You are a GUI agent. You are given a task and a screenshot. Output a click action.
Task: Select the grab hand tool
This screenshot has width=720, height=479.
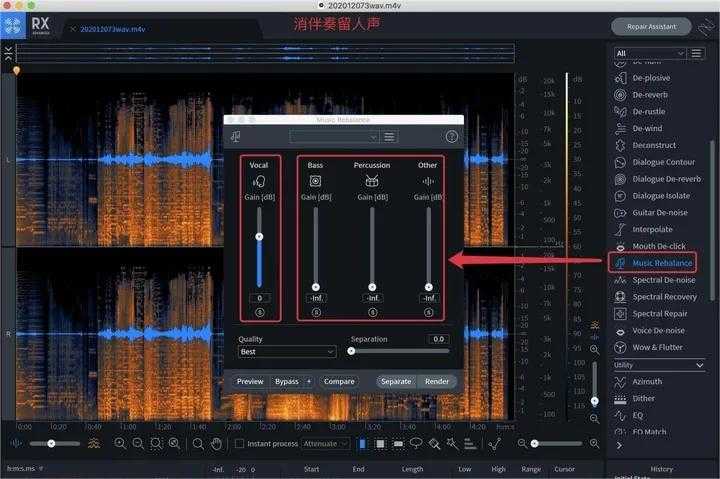pos(216,444)
